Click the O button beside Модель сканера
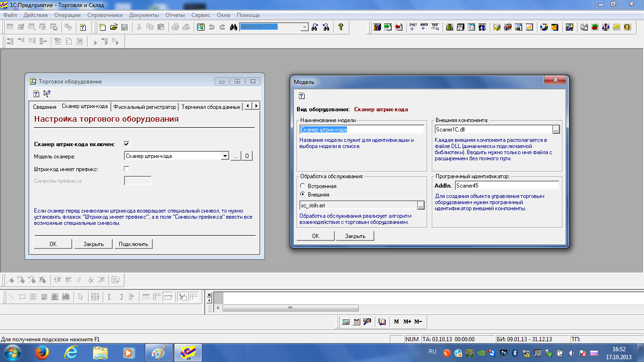The width and height of the screenshot is (644, 362). [x=248, y=156]
